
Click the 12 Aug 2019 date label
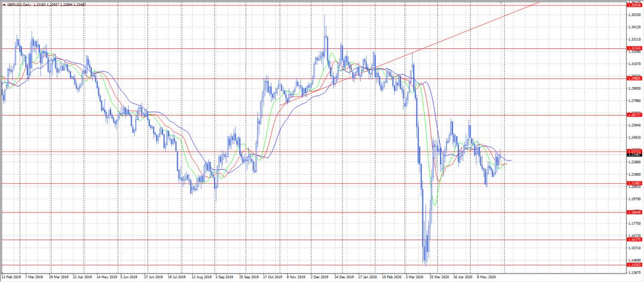pos(202,278)
